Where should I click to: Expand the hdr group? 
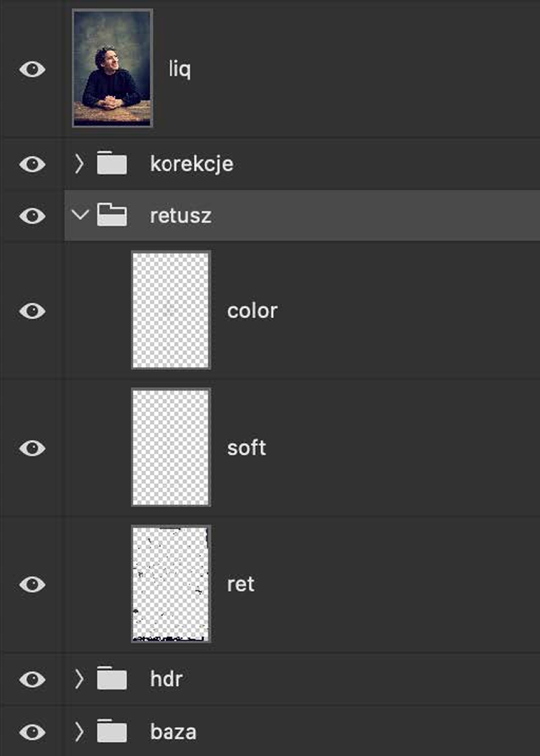pos(80,679)
